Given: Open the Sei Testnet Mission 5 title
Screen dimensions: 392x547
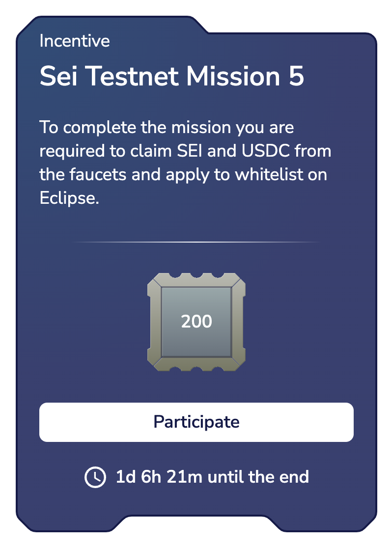Looking at the screenshot, I should coord(171,77).
